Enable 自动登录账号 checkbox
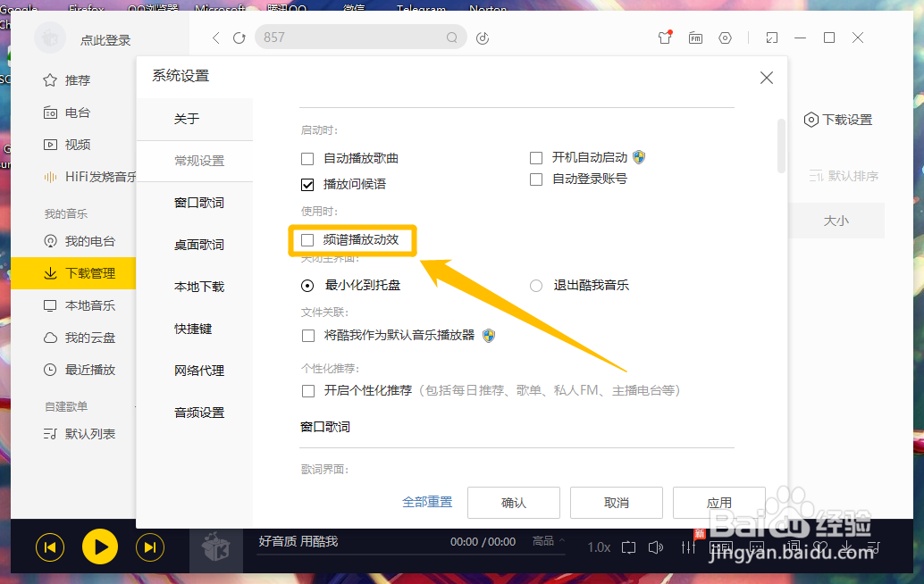Image resolution: width=924 pixels, height=584 pixels. point(535,179)
